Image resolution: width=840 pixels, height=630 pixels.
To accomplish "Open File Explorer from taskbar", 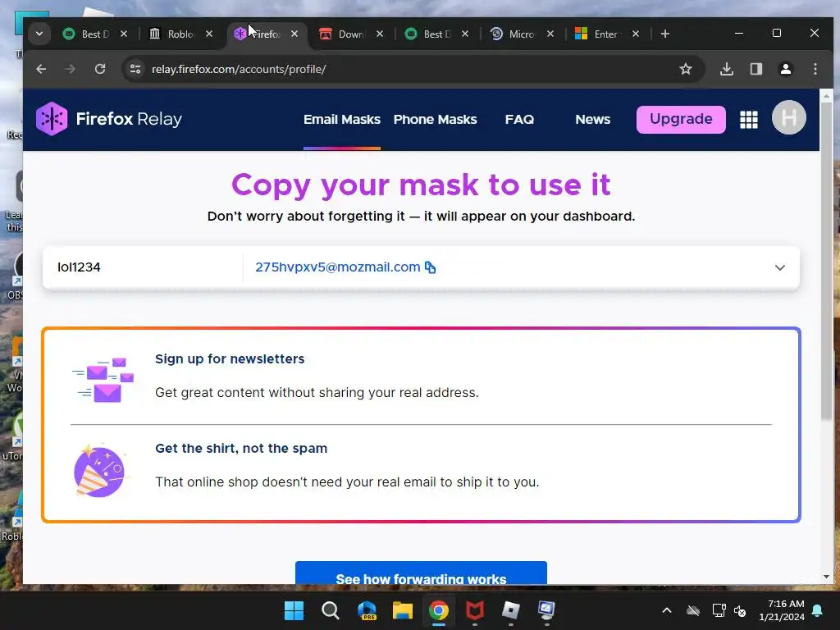I will pyautogui.click(x=402, y=610).
